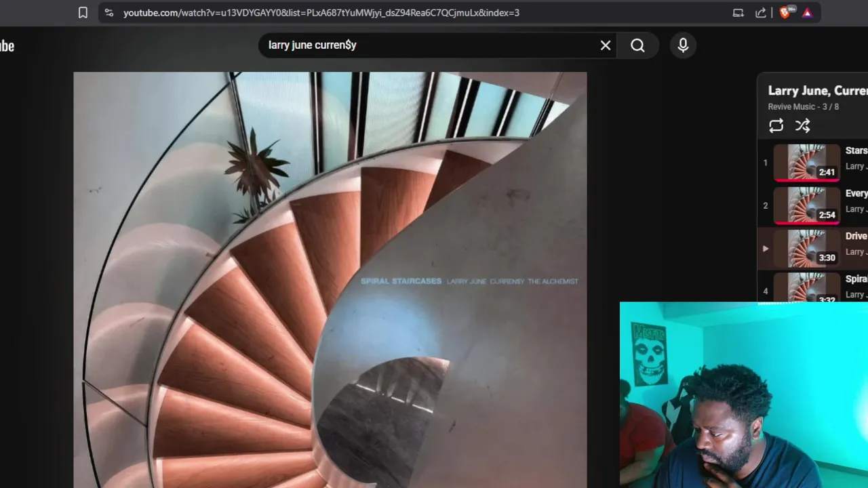The height and width of the screenshot is (488, 868).
Task: Click the magnifier search button
Action: (x=637, y=45)
